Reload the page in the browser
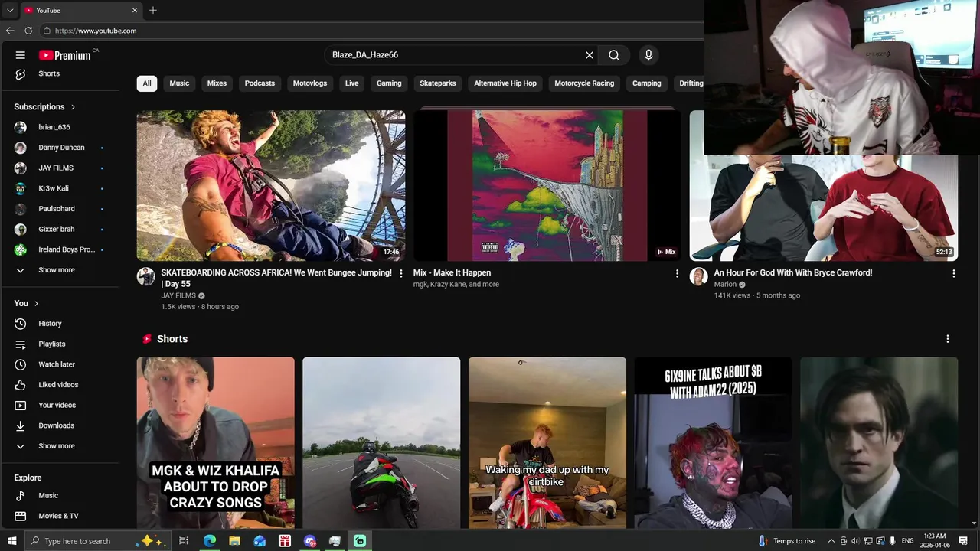The height and width of the screenshot is (551, 980). (x=28, y=31)
